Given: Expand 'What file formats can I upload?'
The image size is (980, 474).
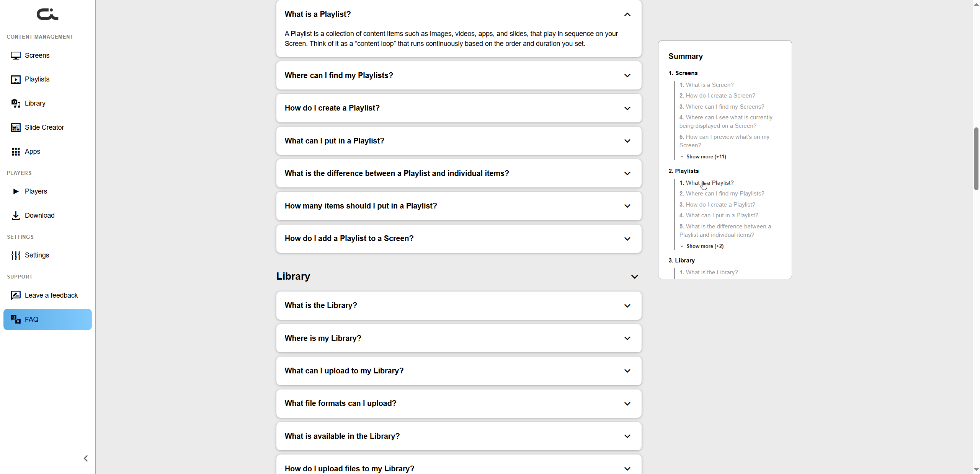Looking at the screenshot, I should (627, 404).
